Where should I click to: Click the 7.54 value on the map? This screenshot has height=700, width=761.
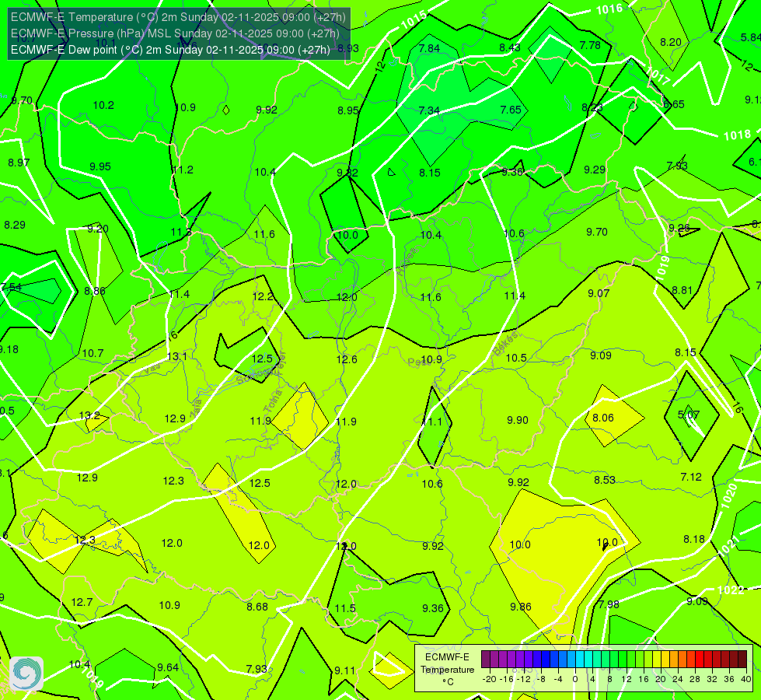12,286
